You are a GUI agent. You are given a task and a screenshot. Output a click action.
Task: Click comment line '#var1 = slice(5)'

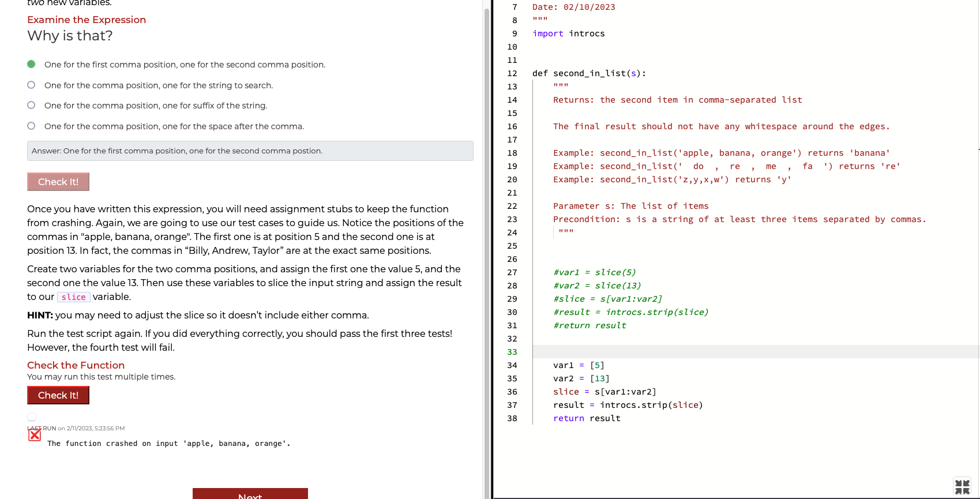(594, 272)
